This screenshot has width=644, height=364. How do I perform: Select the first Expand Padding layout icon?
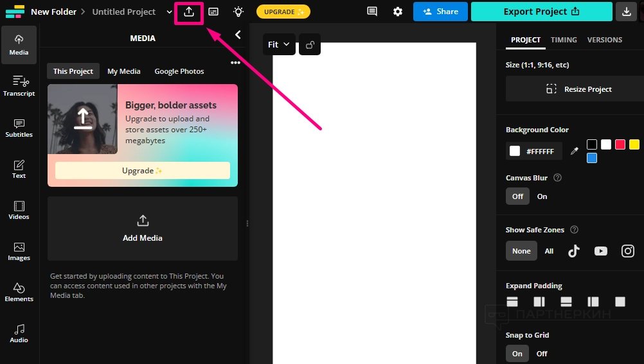(x=512, y=302)
